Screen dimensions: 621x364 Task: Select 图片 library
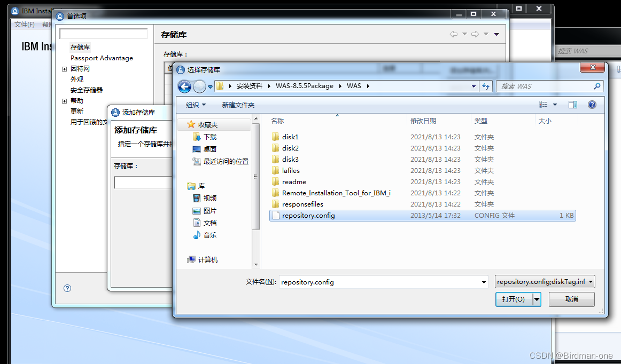210,211
